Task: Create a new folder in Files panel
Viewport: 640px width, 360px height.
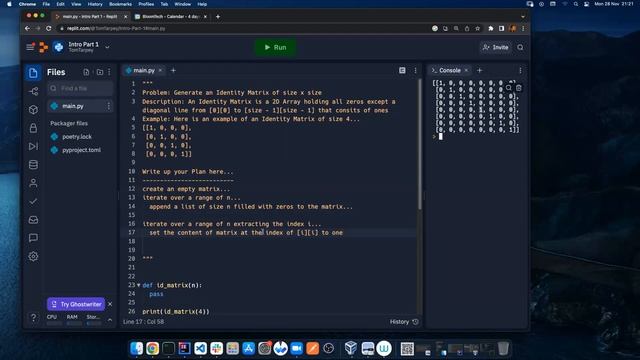Action: point(100,72)
